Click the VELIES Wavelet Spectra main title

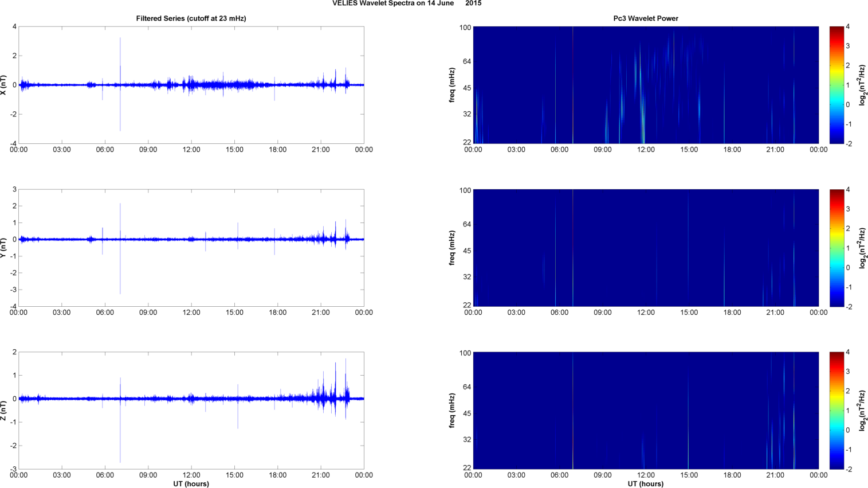click(407, 3)
